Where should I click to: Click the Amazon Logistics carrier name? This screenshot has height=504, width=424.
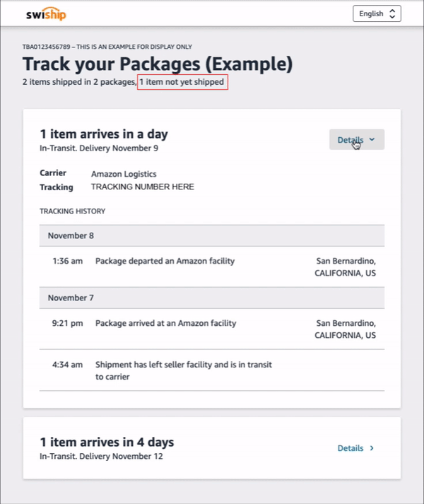pyautogui.click(x=124, y=174)
